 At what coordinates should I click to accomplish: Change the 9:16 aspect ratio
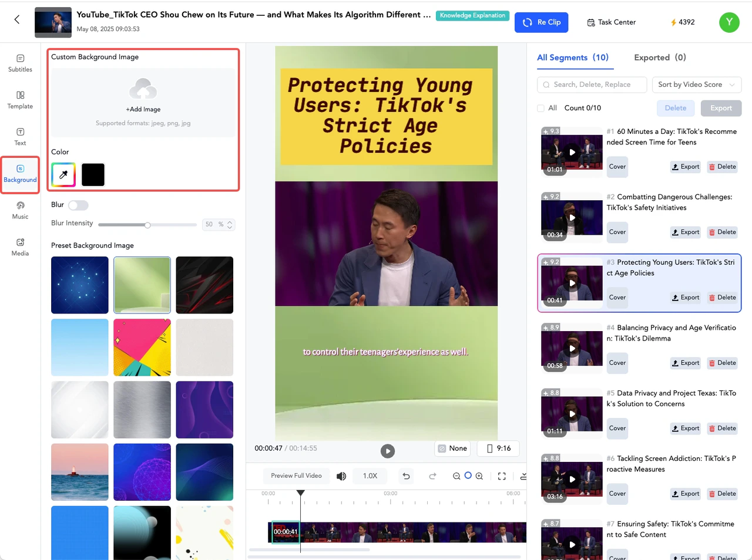(x=498, y=448)
